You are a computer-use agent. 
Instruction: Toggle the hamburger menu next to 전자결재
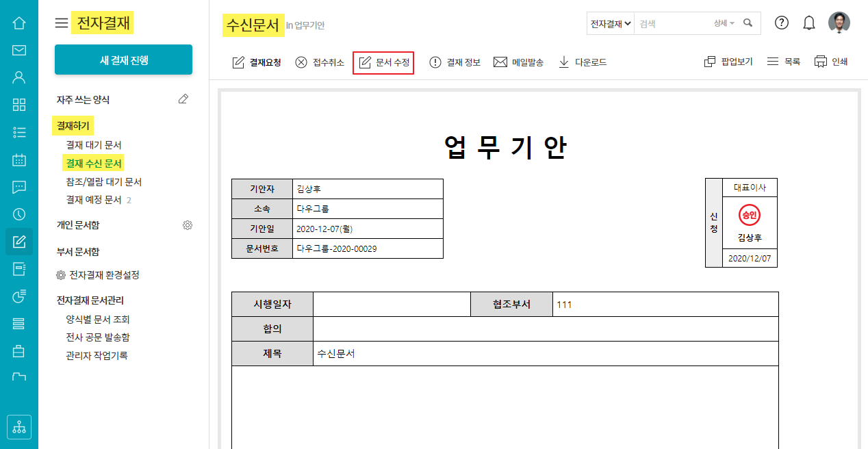pos(62,23)
